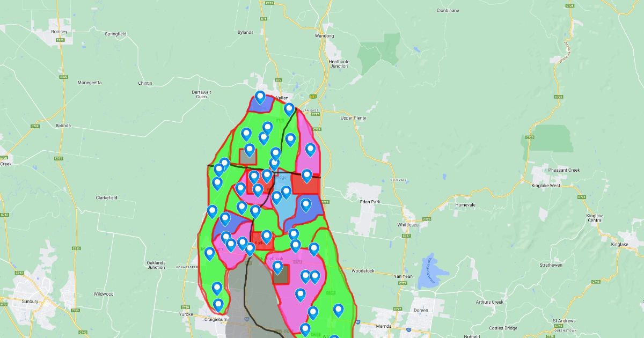644x338 pixels.
Task: Select the pin on the brown Donnybrook square
Action: coord(277,267)
